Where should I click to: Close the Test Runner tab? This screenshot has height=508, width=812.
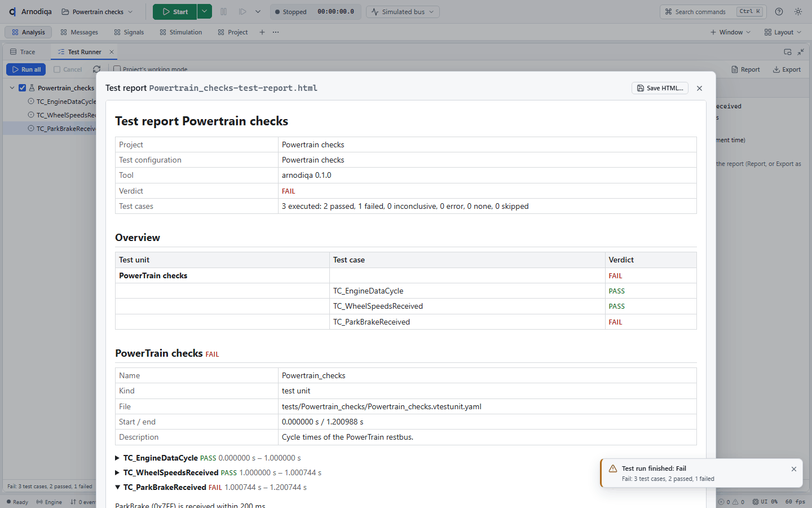(x=112, y=52)
